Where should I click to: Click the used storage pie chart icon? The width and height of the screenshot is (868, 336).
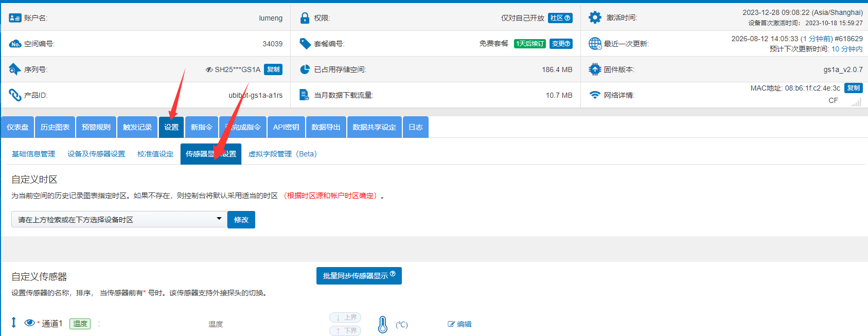point(305,69)
